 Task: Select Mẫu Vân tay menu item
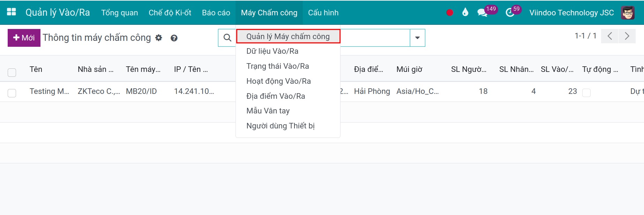coord(288,111)
